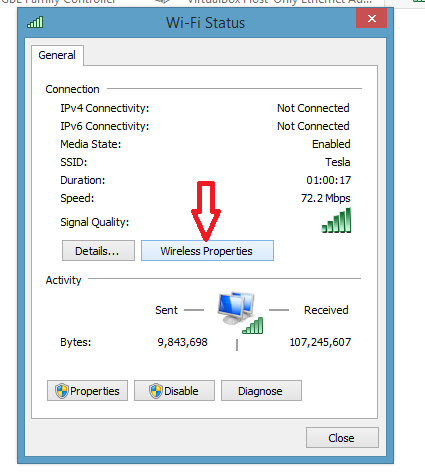Screen dimensions: 425x475
Task: Click the Bytes label
Action: (x=76, y=342)
